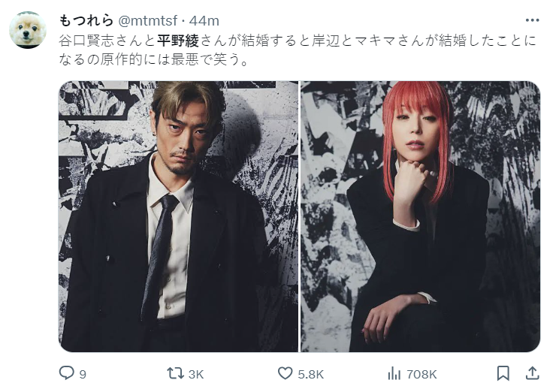This screenshot has width=550, height=392.
Task: Open the 44m timestamp link
Action: (204, 21)
